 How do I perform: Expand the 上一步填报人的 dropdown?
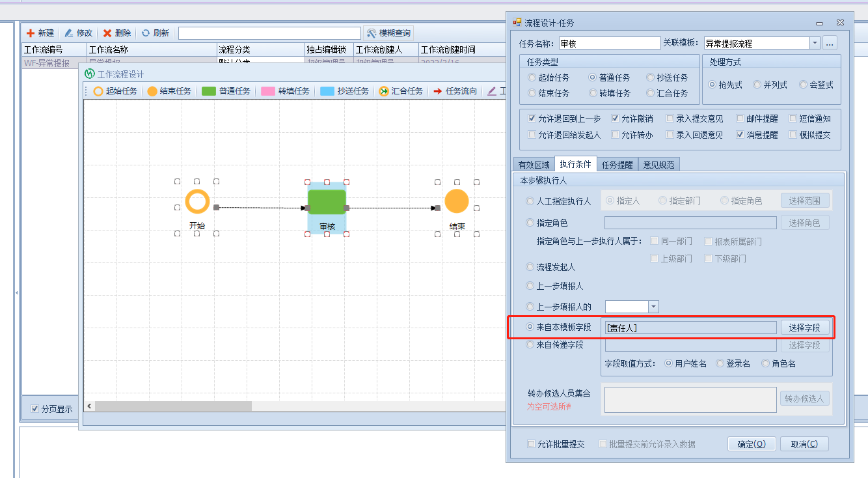click(653, 307)
